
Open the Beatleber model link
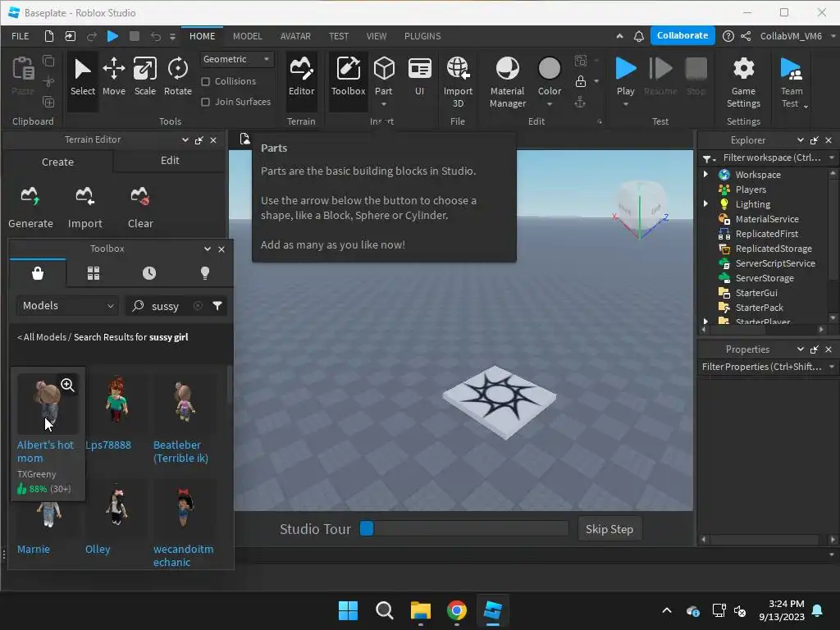(x=180, y=451)
